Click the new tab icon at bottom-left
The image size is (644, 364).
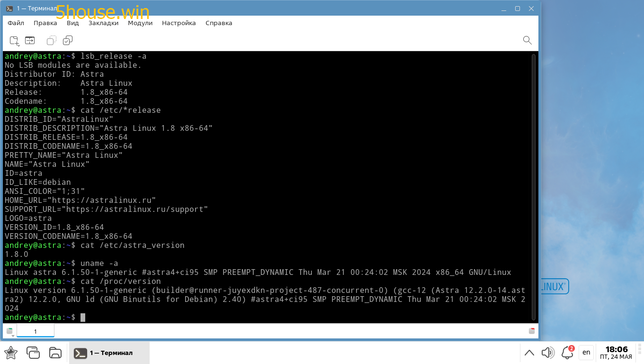[9, 331]
